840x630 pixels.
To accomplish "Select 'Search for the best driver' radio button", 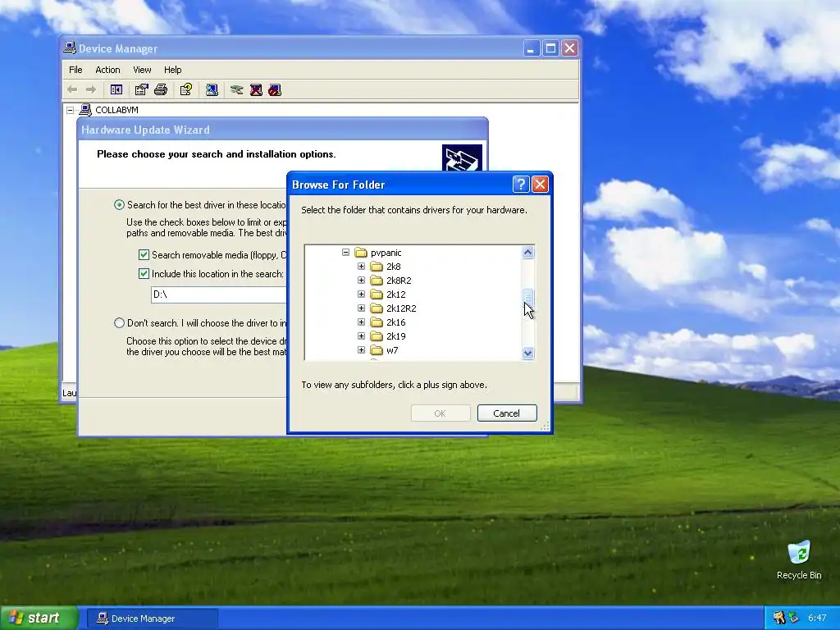I will click(x=119, y=204).
